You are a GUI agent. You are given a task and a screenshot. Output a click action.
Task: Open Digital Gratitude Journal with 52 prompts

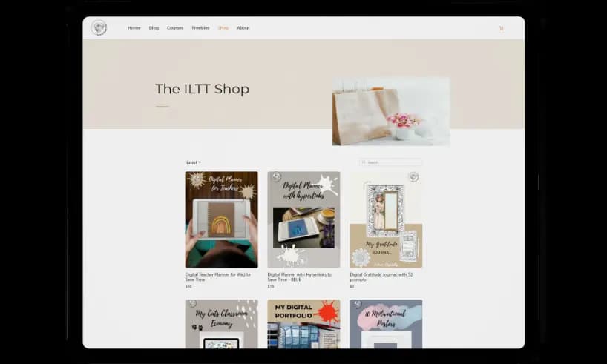coord(381,277)
